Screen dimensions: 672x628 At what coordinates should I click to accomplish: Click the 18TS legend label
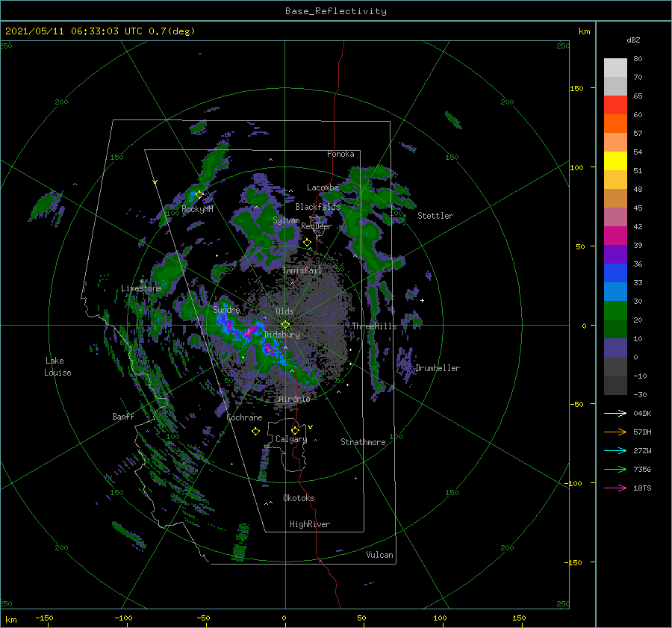point(642,488)
